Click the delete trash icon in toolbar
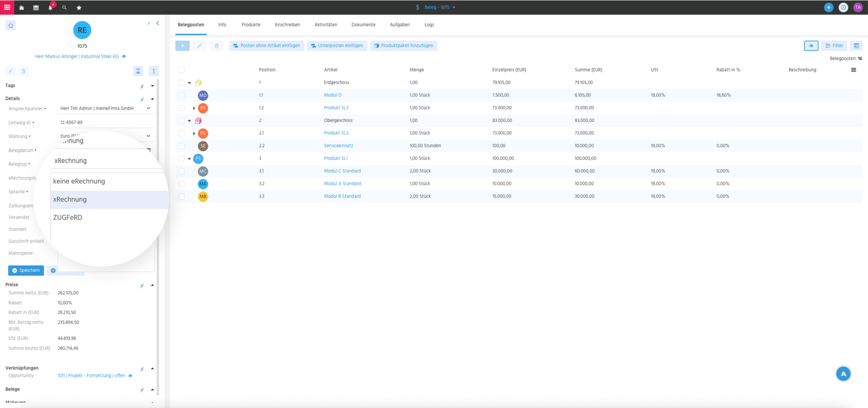Screen dimensions: 868x408 [216, 45]
